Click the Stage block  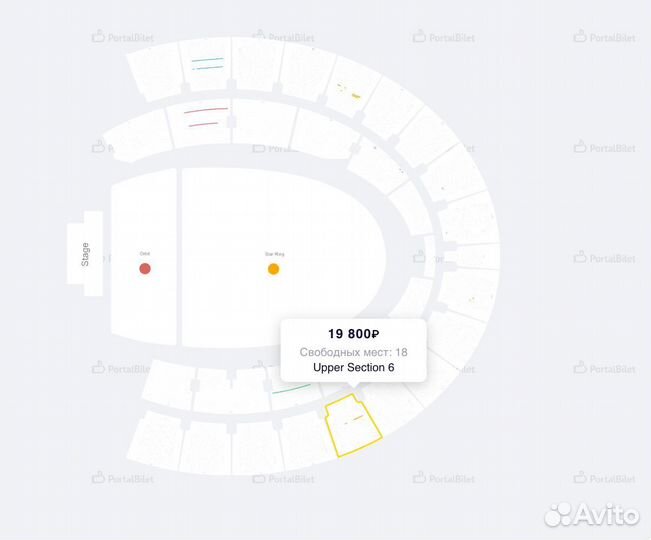point(85,254)
